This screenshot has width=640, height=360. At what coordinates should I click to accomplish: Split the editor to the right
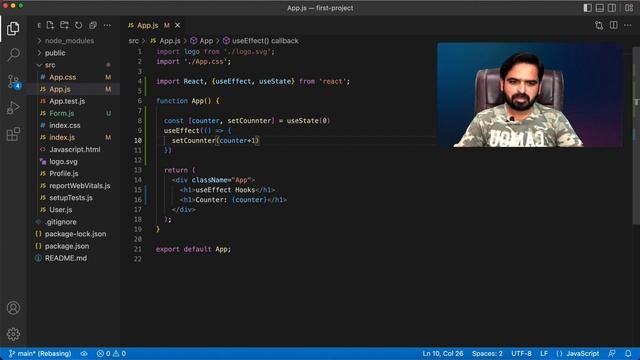(613, 25)
